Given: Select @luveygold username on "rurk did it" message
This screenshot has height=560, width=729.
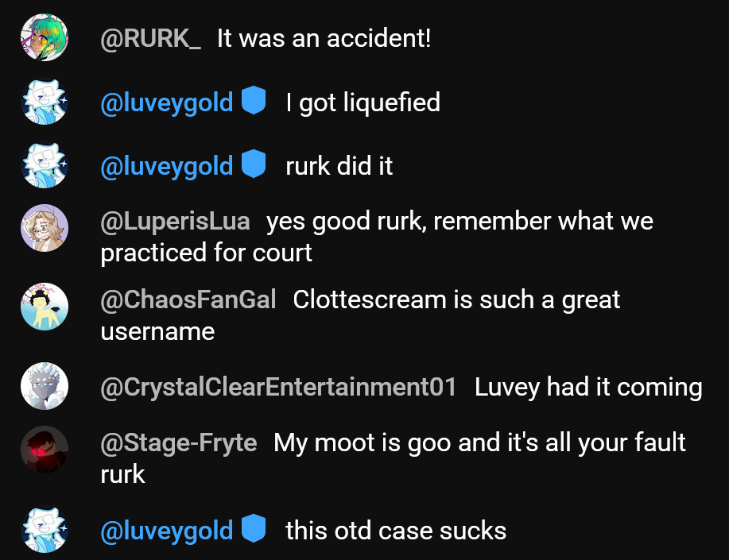Looking at the screenshot, I should point(167,166).
